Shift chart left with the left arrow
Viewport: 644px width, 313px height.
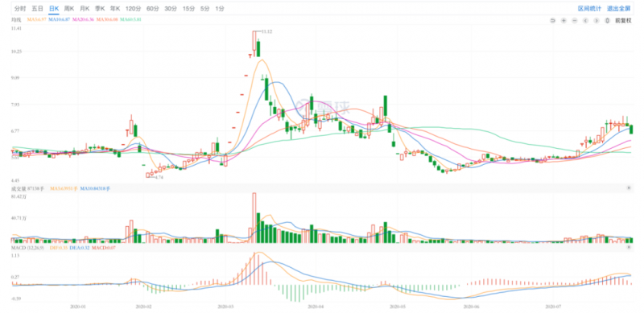tap(585, 21)
